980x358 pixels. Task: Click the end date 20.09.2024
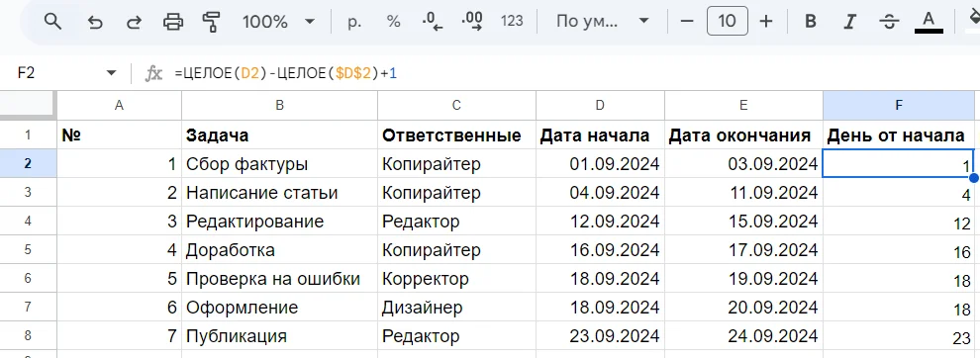point(743,308)
